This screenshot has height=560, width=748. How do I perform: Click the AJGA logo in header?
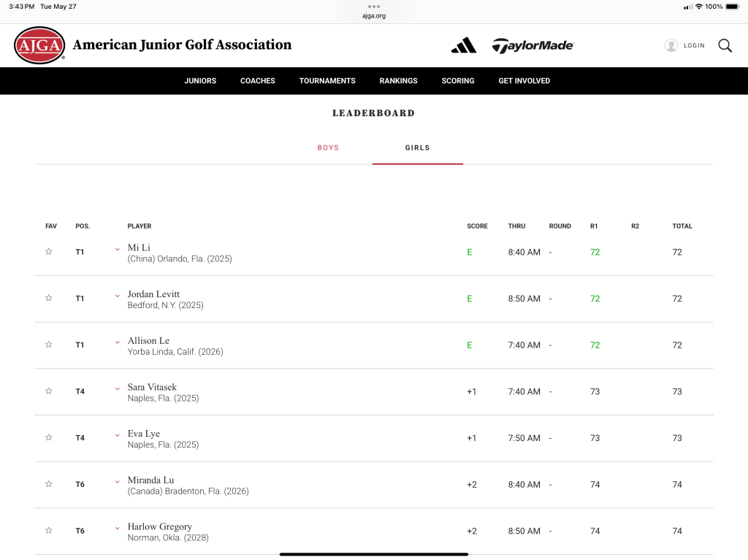tap(39, 45)
